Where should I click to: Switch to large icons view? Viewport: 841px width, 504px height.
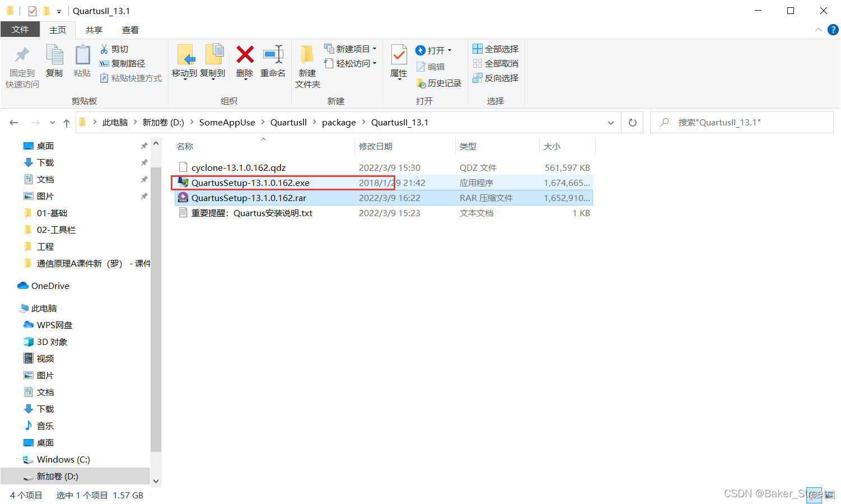[830, 495]
